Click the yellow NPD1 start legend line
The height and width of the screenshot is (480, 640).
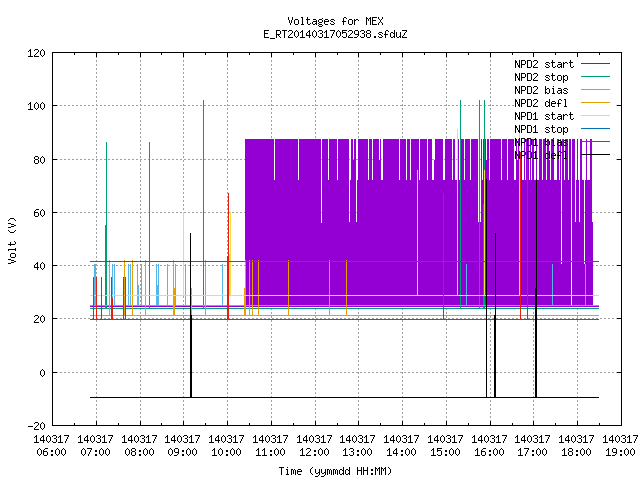[x=596, y=116]
